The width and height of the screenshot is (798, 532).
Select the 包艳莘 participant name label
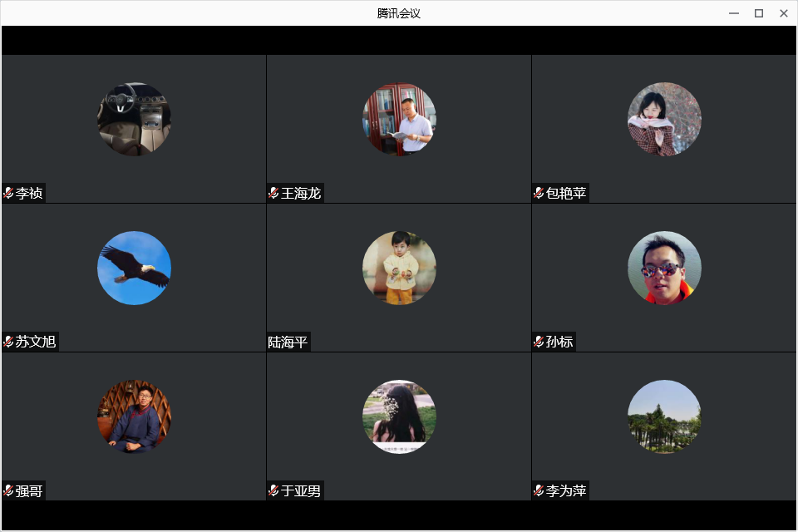click(x=566, y=193)
